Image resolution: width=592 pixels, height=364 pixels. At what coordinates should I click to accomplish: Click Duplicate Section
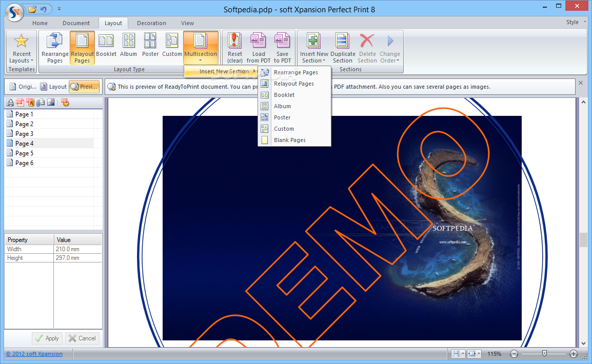coord(343,48)
